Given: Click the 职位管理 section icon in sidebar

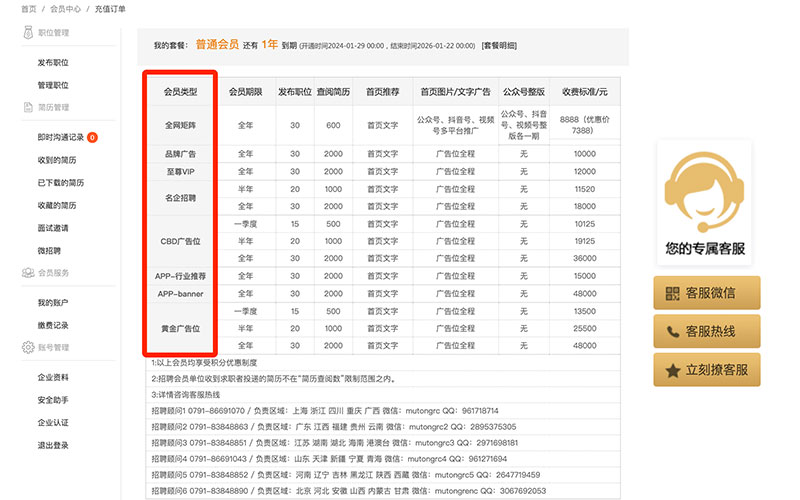Looking at the screenshot, I should [x=27, y=32].
